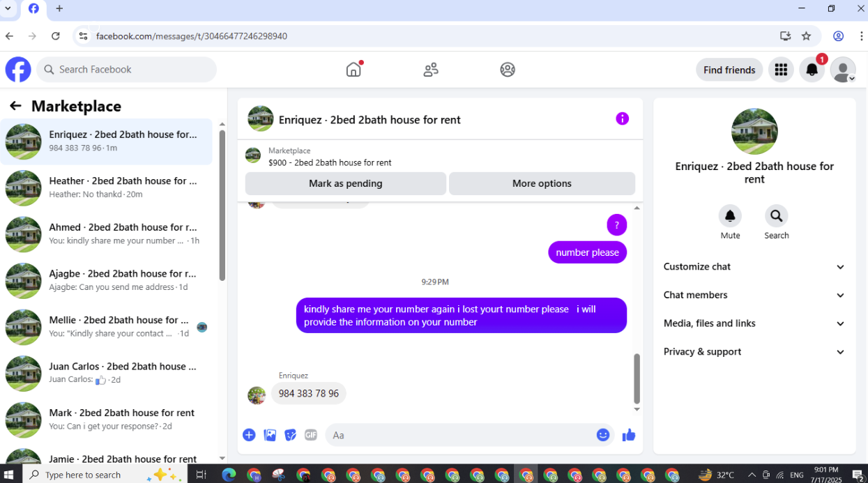Send a thumbs-up like
This screenshot has height=483, width=868.
click(629, 435)
